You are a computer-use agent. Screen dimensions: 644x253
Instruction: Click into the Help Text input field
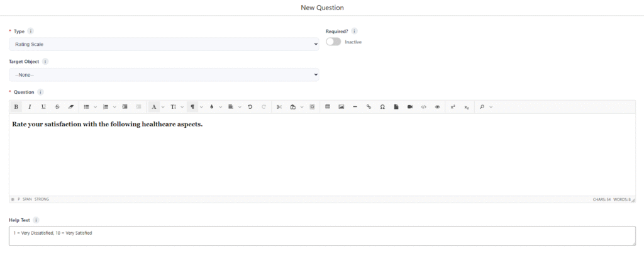(321, 235)
